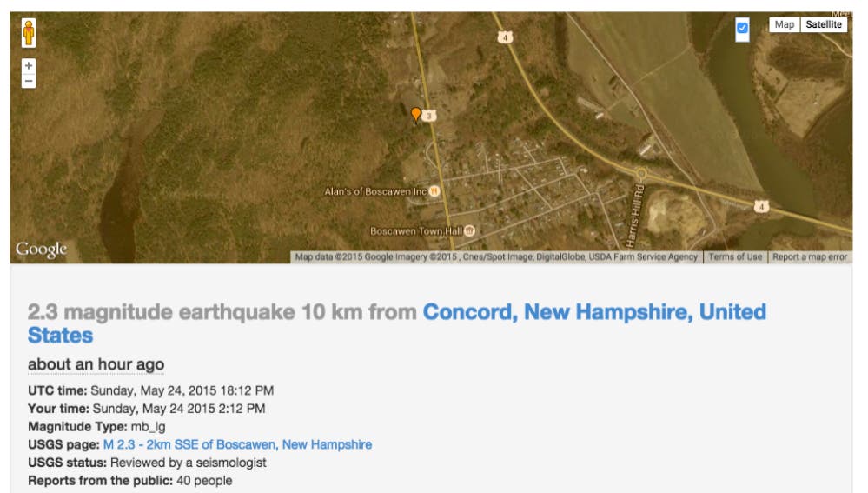Toggle the blue checkbox beside Map button
The width and height of the screenshot is (868, 493).
[x=742, y=28]
